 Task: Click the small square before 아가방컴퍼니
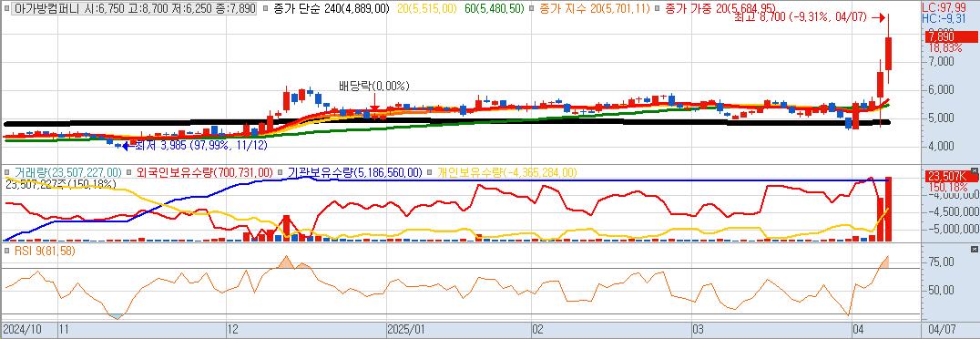tap(6, 9)
